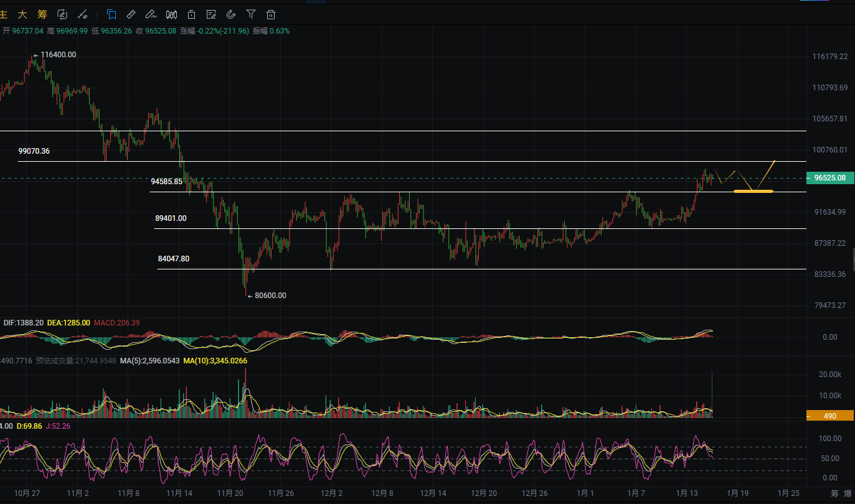Click the magnet snap icon
Viewport: 855px width, 504px height.
pos(231,14)
